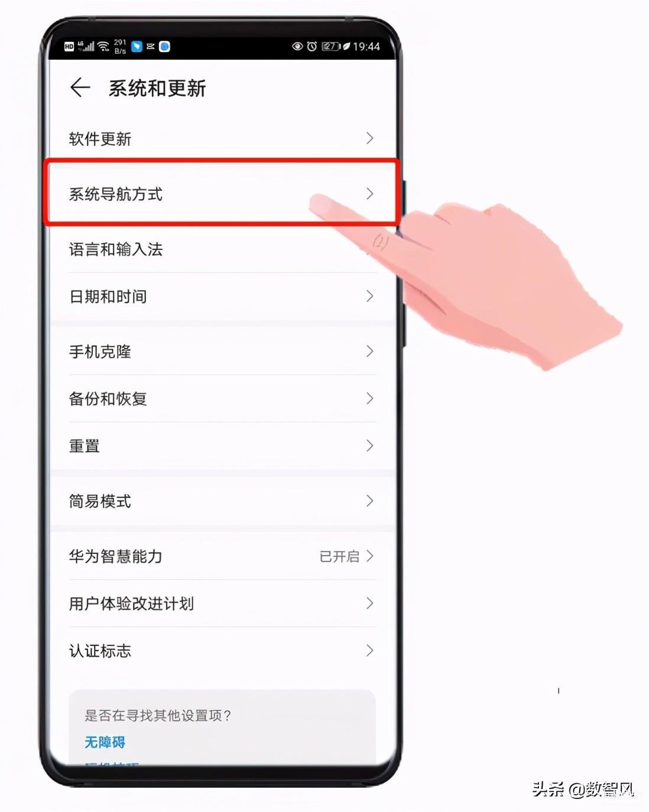Open 软件更新 chevron arrow
The height and width of the screenshot is (812, 649).
click(370, 138)
